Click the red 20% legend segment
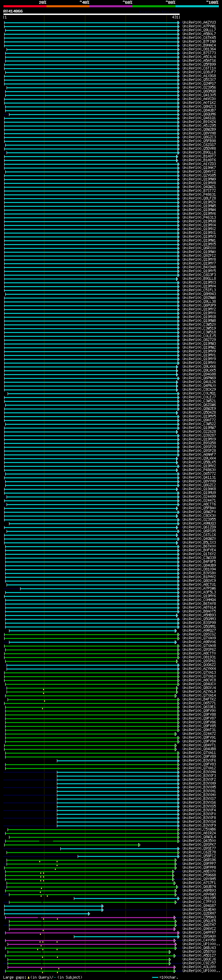Viewport: 222px width, 980px height. tap(25, 6)
